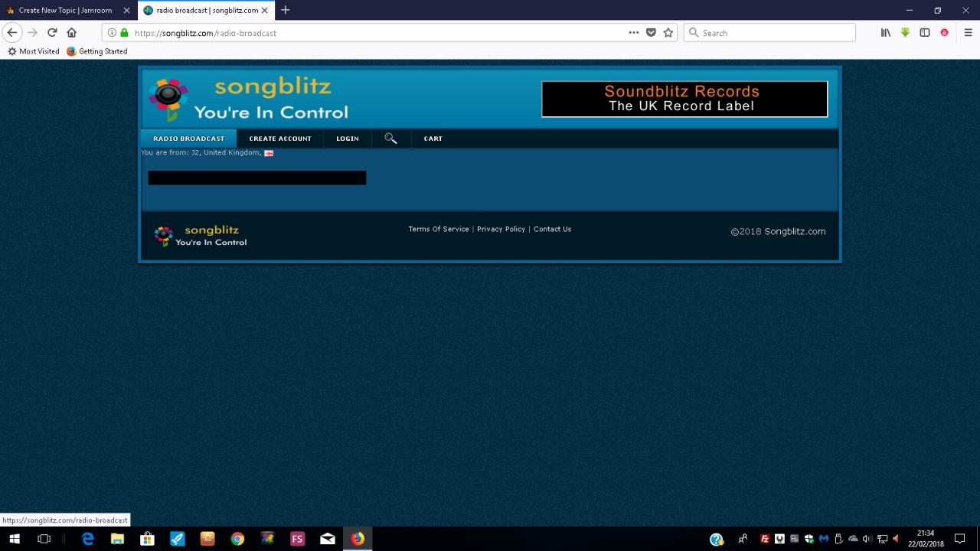Click the Firefox taskbar icon
Screen dimensions: 980x551
coord(358,539)
